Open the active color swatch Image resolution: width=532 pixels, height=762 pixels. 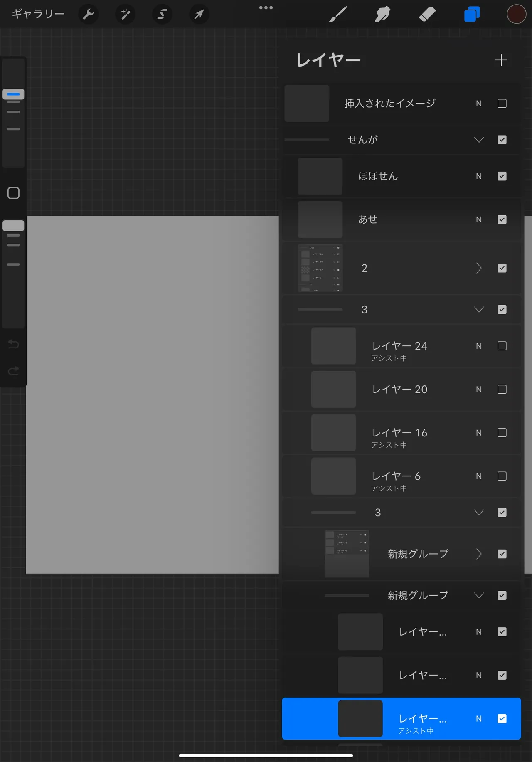click(x=516, y=15)
